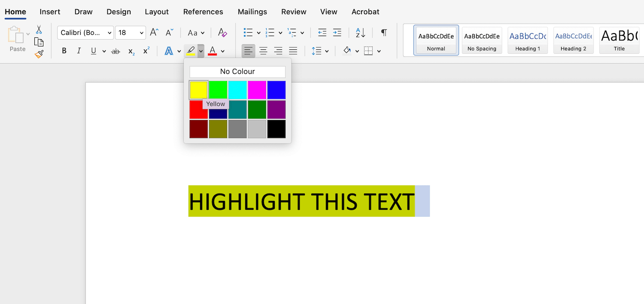This screenshot has height=304, width=644.
Task: Open the Draw tab
Action: [x=83, y=12]
